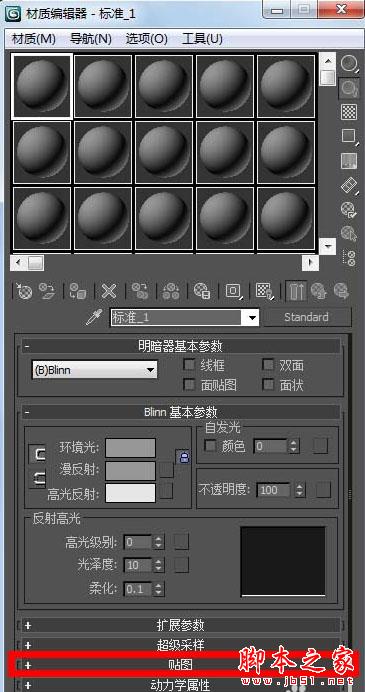Click Go Forward to Sibling icon
This screenshot has width=365, height=692.
coord(341,292)
